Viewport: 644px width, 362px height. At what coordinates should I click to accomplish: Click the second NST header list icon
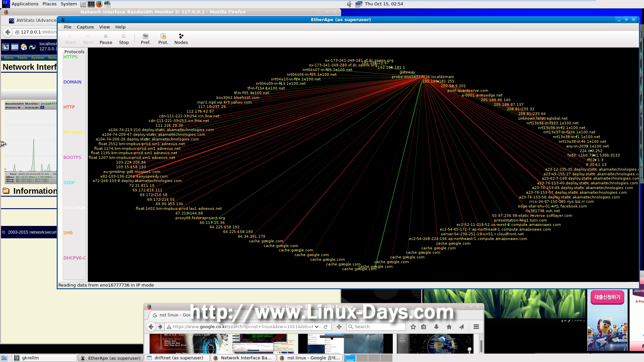[x=15, y=47]
